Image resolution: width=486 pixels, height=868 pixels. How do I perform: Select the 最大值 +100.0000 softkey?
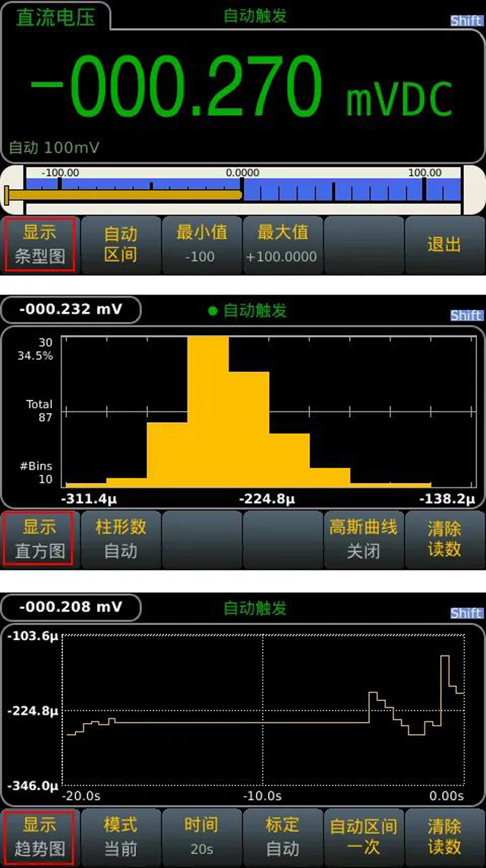pyautogui.click(x=282, y=244)
